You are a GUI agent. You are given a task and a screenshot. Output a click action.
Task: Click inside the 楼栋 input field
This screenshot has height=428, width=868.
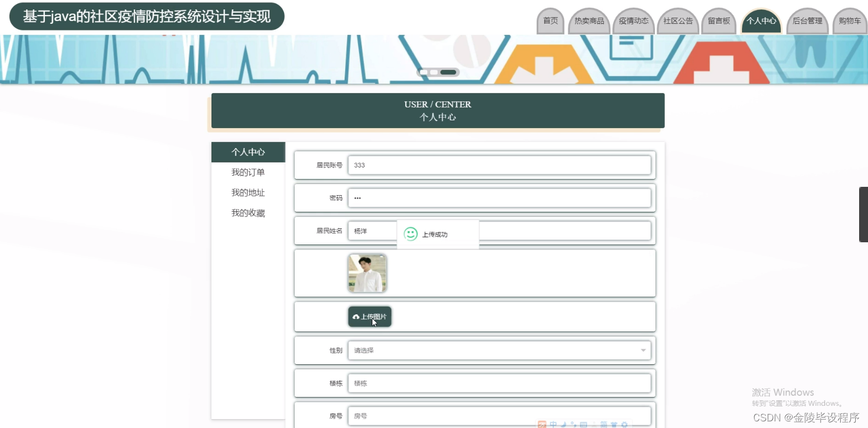click(499, 383)
